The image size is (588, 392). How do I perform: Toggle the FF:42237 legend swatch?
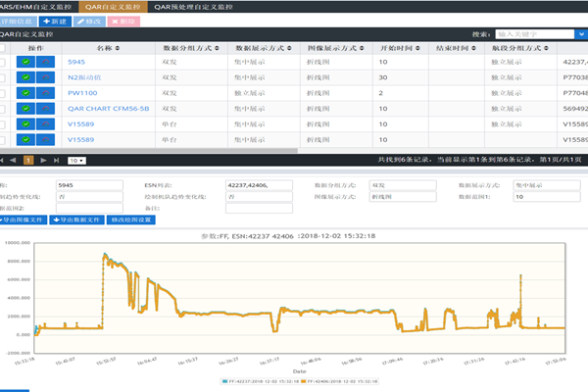(x=225, y=381)
